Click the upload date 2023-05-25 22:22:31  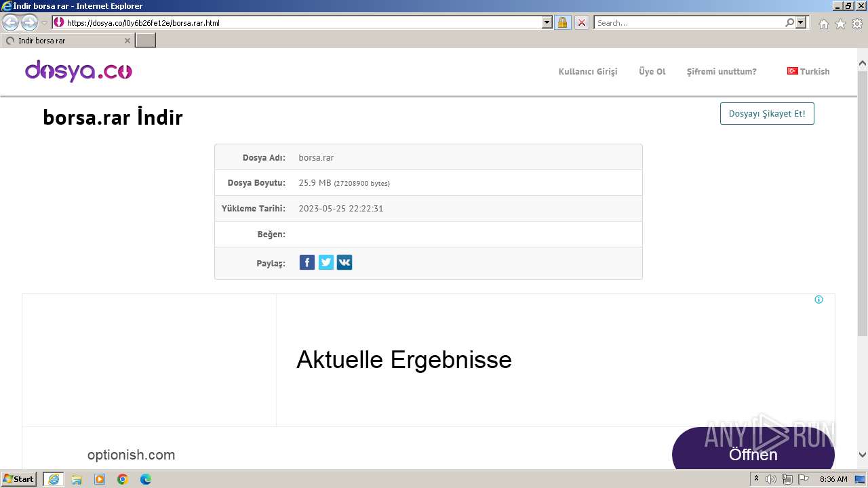[x=341, y=209]
